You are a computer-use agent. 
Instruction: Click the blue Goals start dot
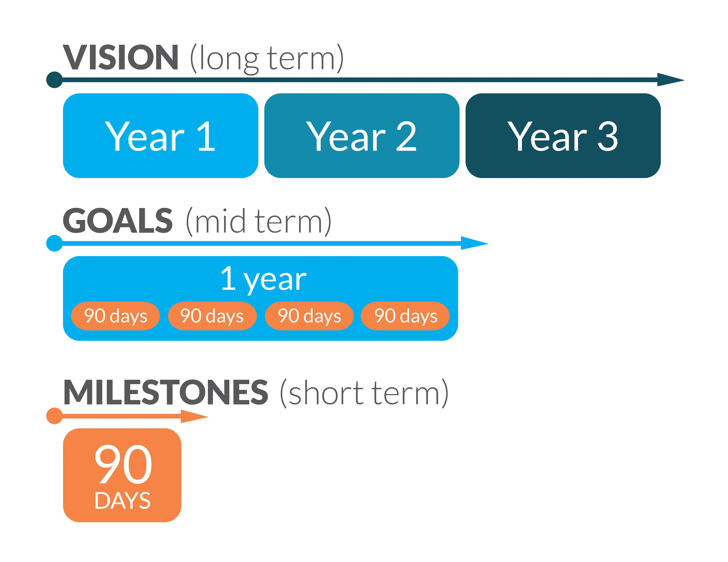pos(55,243)
